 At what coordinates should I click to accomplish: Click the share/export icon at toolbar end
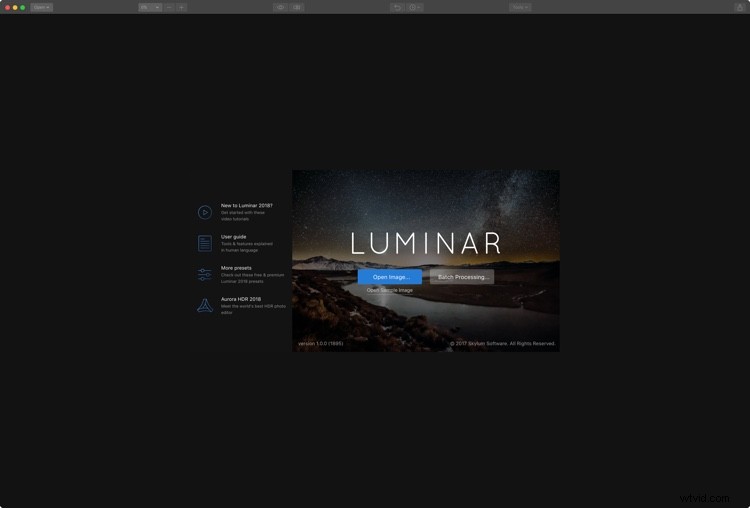739,7
